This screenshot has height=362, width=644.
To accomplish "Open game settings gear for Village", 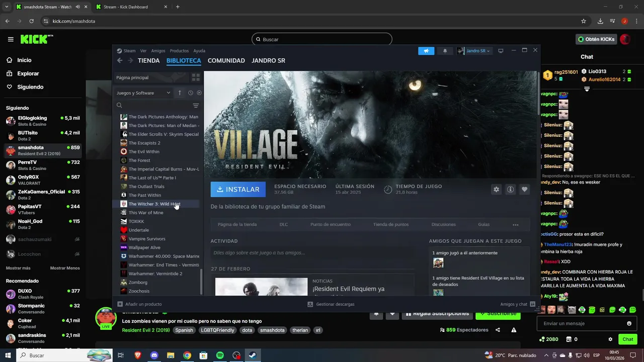I will pyautogui.click(x=497, y=190).
